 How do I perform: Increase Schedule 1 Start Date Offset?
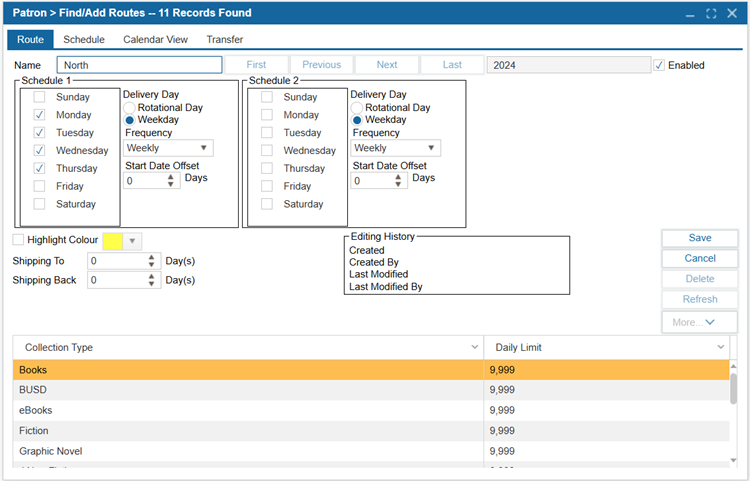(172, 177)
